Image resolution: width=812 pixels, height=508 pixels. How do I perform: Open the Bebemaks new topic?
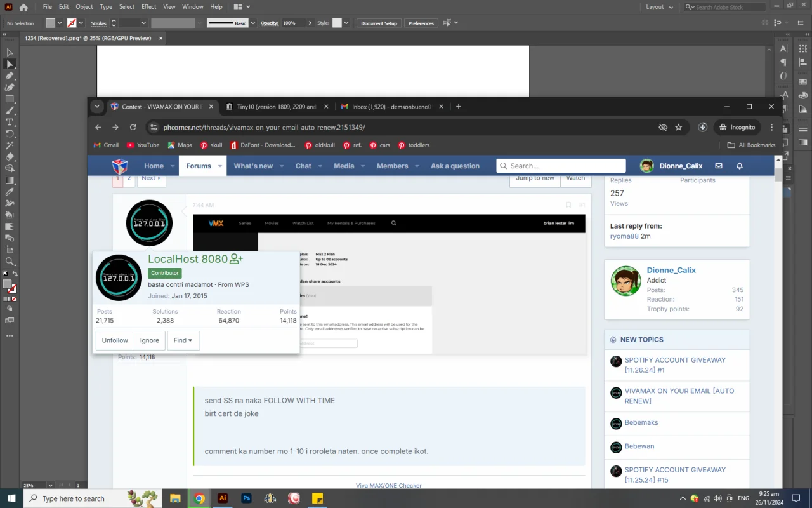click(x=641, y=422)
